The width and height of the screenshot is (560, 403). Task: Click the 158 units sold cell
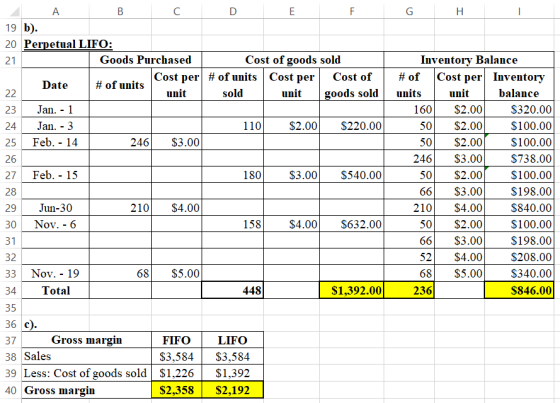[232, 224]
